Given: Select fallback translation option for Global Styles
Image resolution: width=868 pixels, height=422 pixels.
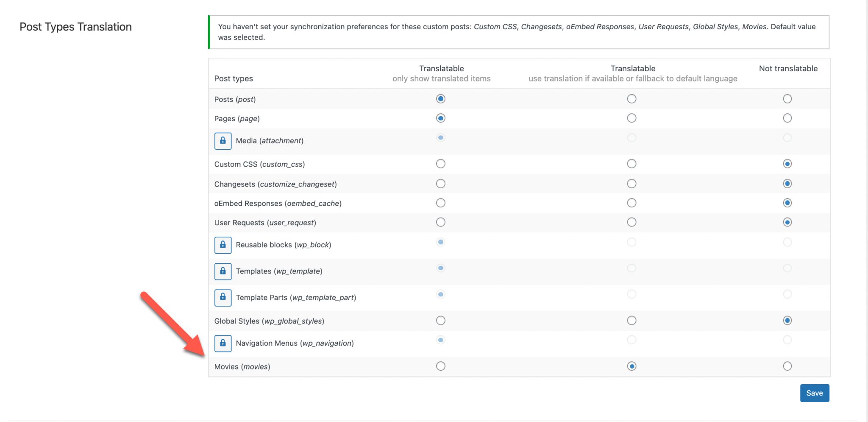Looking at the screenshot, I should 632,321.
